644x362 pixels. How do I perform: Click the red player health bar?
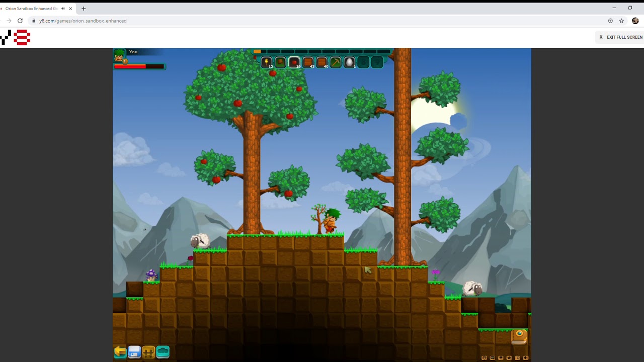[139, 66]
